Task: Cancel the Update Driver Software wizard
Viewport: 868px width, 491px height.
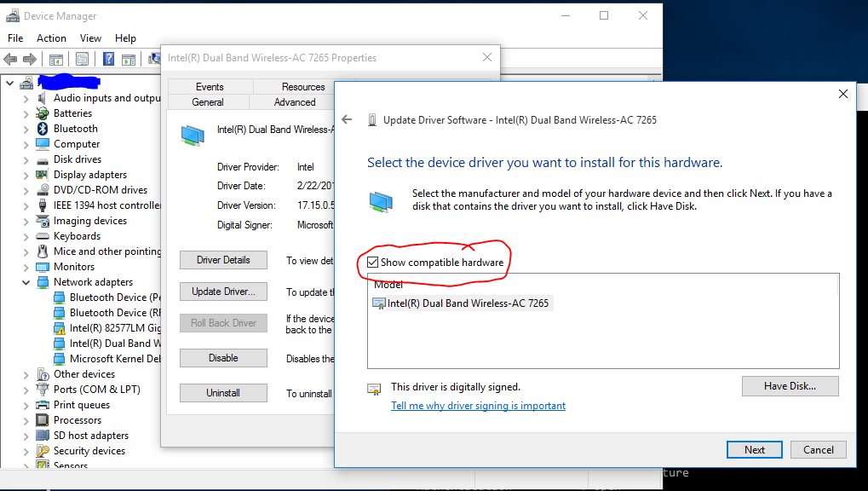Action: (819, 450)
